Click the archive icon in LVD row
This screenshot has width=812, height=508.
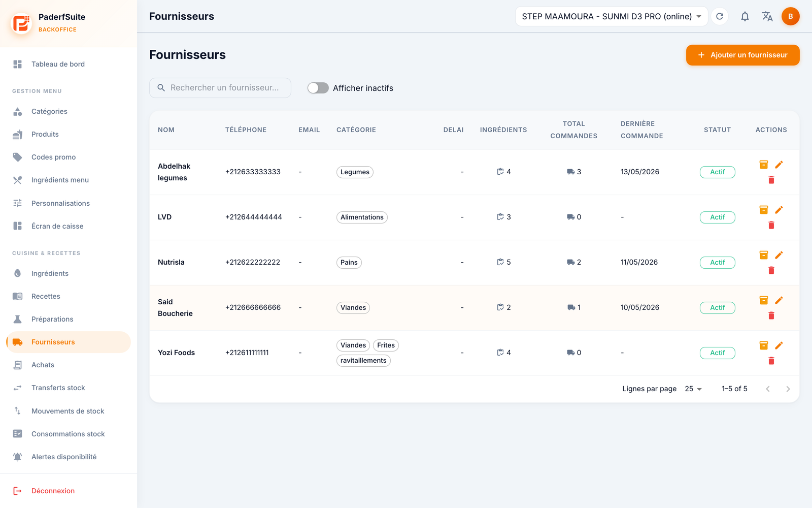point(764,210)
